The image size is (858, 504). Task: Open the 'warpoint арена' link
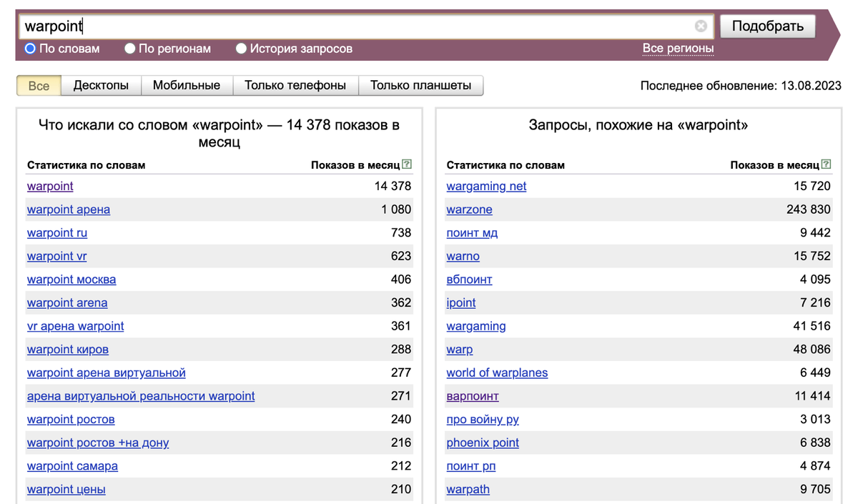point(69,209)
